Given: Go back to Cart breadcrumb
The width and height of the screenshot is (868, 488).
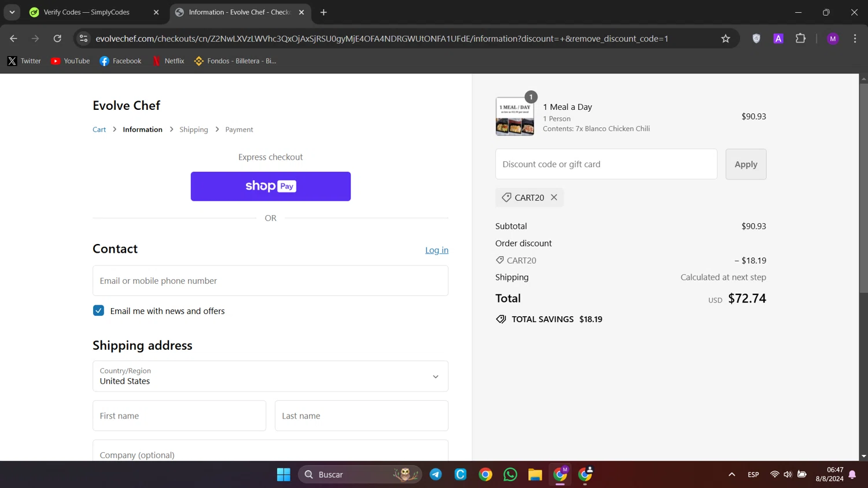Looking at the screenshot, I should point(99,130).
